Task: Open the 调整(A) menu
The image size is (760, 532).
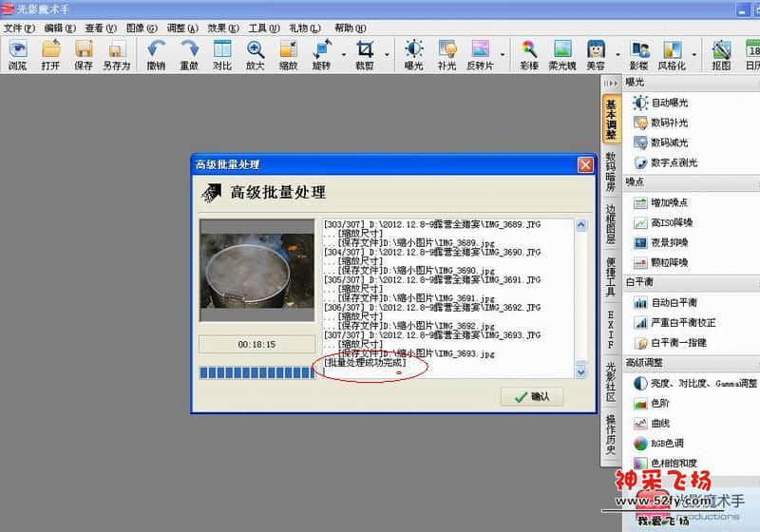Action: [x=182, y=28]
